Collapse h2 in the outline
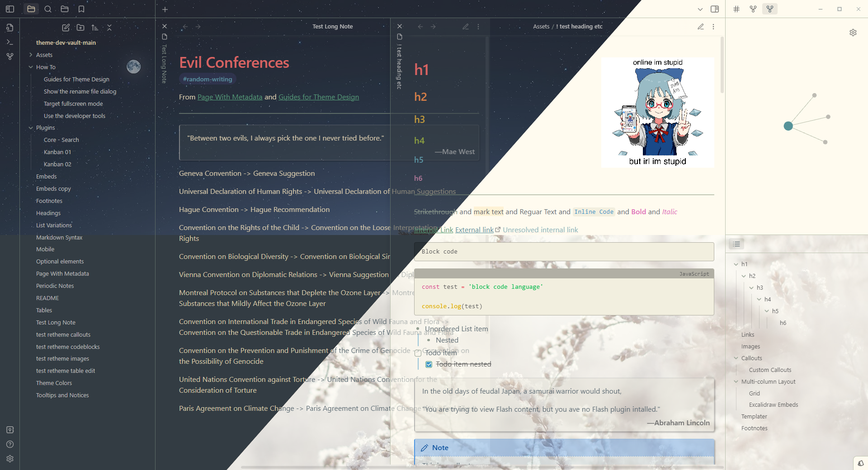This screenshot has width=868, height=470. tap(744, 276)
